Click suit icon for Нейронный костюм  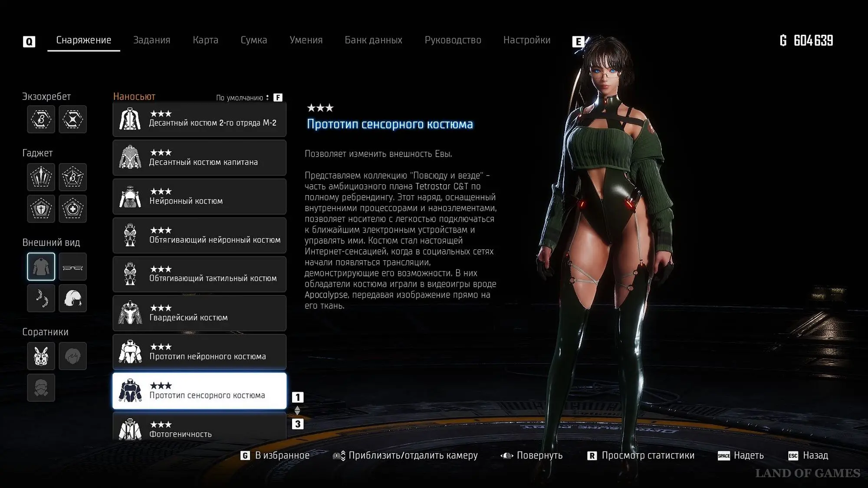tap(130, 197)
